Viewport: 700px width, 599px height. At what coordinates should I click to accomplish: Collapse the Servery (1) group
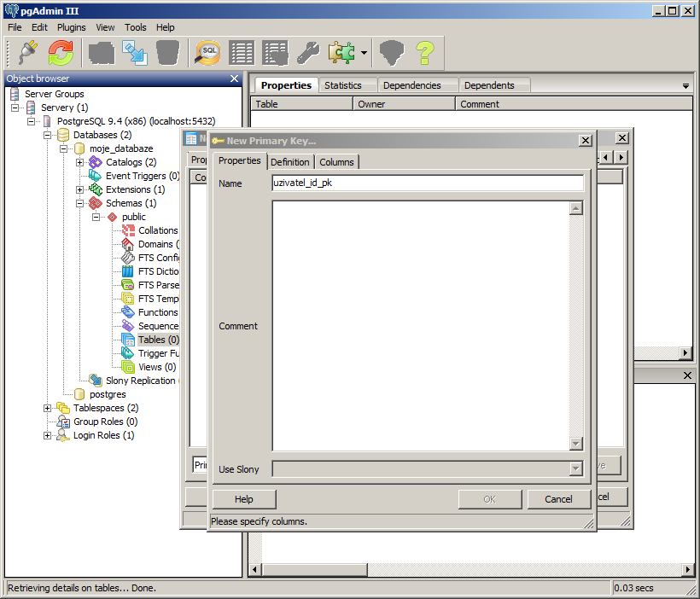point(15,108)
